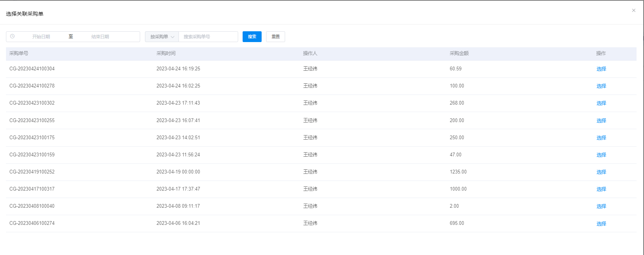Select order CG-20230406100274
This screenshot has width=644, height=255.
pyautogui.click(x=601, y=224)
